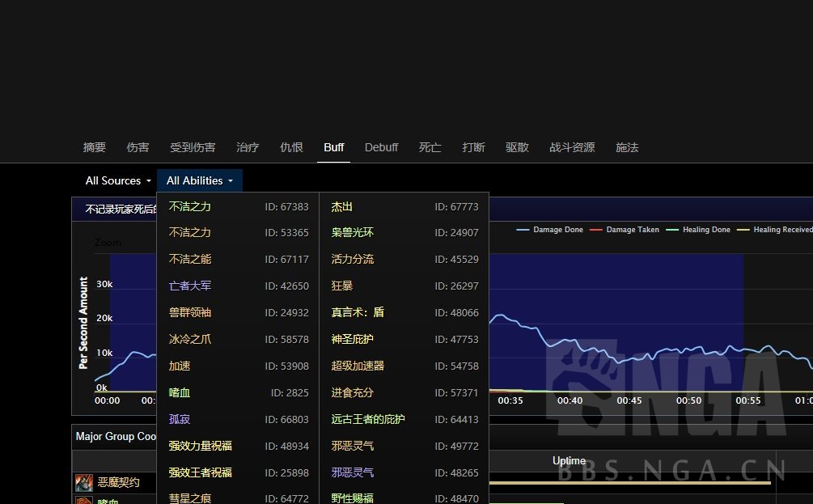Open the All Sources dropdown
This screenshot has width=813, height=504.
click(x=117, y=180)
